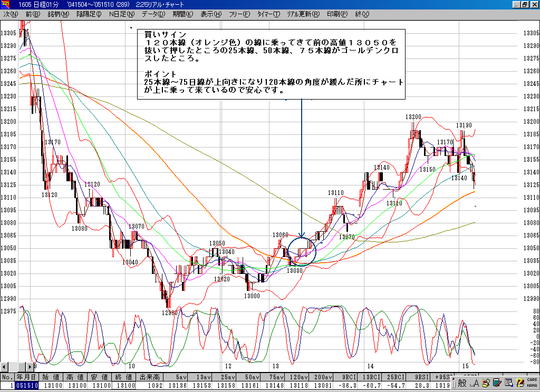Click 前(B) to go to previous
The height and width of the screenshot is (392, 540).
point(33,14)
